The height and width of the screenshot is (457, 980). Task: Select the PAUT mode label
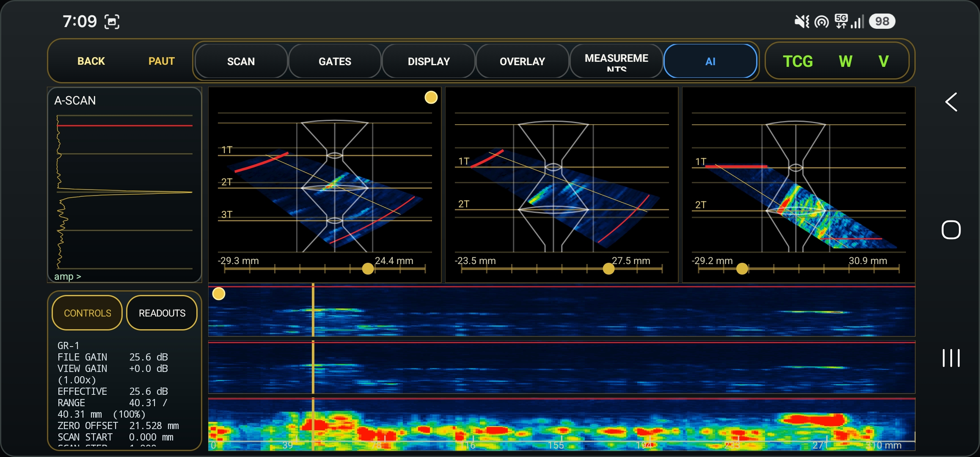tap(161, 61)
